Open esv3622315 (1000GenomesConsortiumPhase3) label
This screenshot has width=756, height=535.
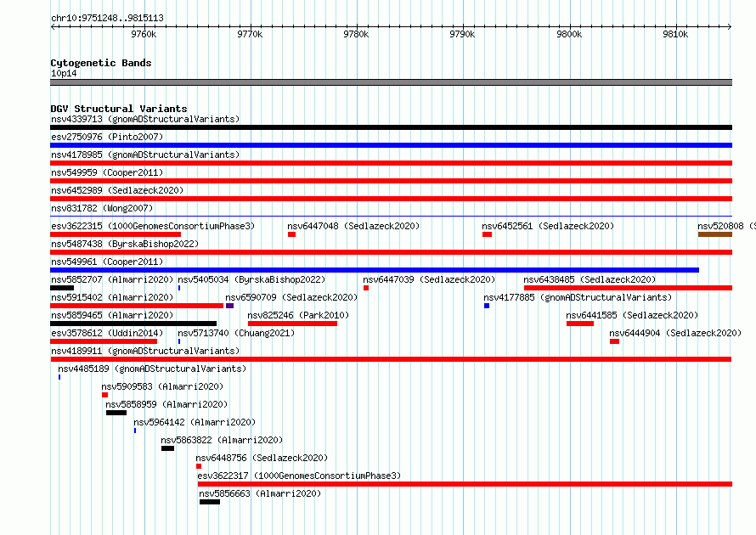pyautogui.click(x=153, y=226)
